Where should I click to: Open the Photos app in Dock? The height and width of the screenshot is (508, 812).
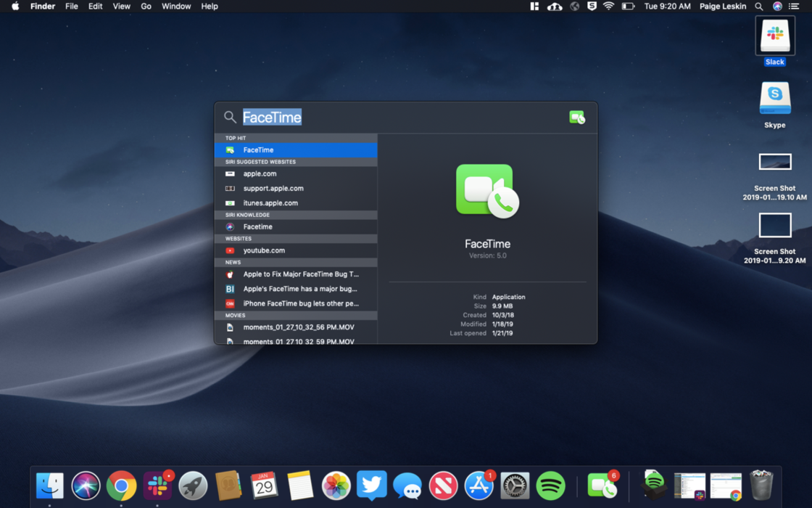(336, 486)
